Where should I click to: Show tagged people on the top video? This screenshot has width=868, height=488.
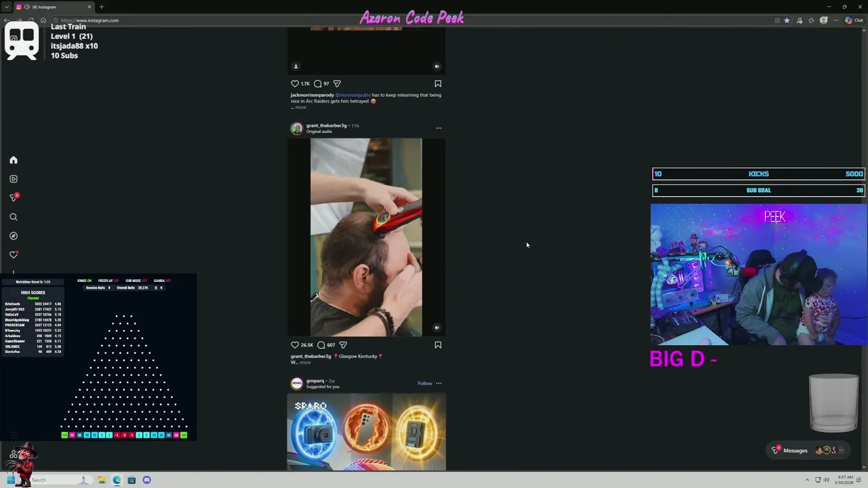296,66
